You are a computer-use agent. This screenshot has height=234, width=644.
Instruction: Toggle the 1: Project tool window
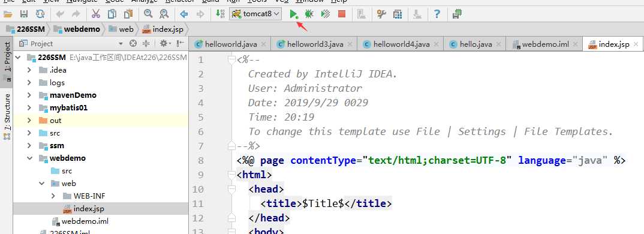click(7, 62)
